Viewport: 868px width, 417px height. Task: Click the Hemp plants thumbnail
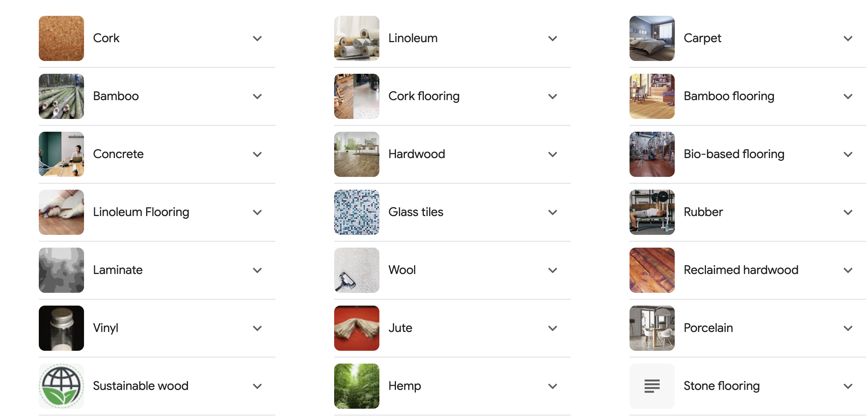[x=356, y=386]
